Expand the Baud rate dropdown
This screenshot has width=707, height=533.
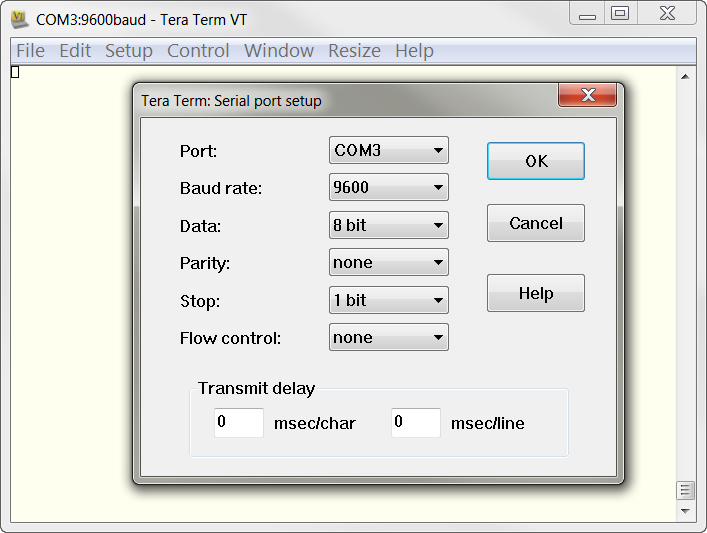tap(388, 188)
